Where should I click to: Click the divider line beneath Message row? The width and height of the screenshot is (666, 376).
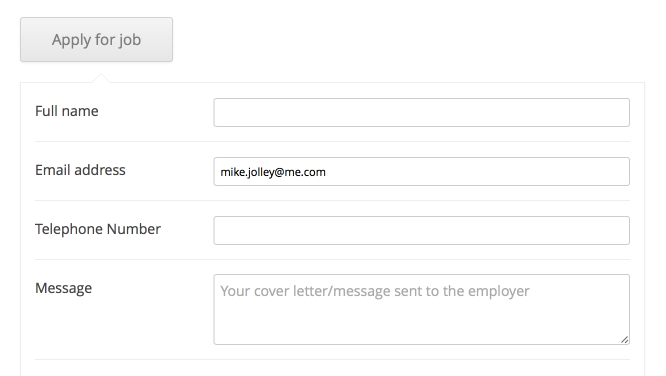332,360
